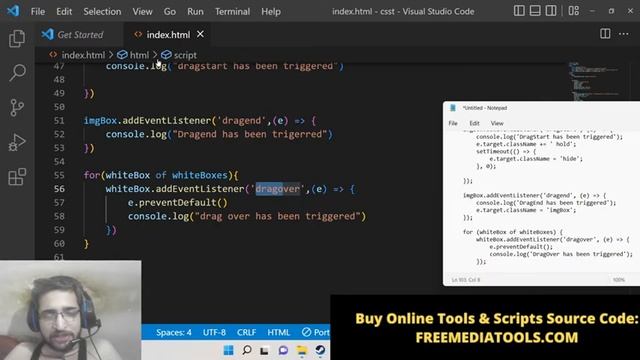
Task: Open the Source Control view
Action: point(17,107)
